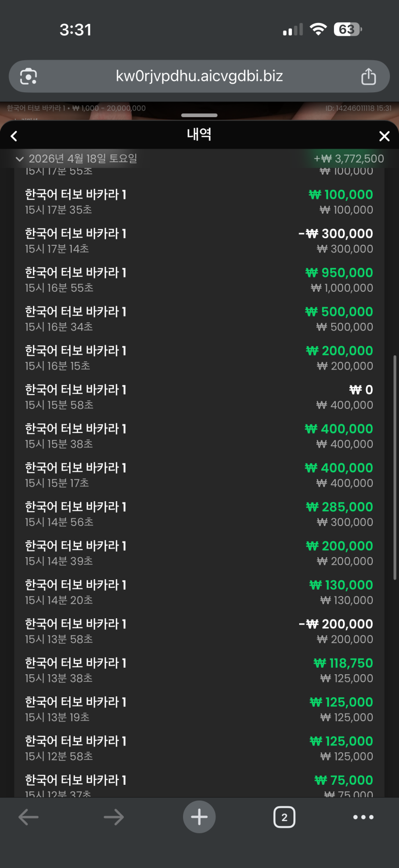Tap the URL kw0rjvpdhu.aicvgdbi.biz address field
The width and height of the screenshot is (399, 868).
tap(199, 77)
